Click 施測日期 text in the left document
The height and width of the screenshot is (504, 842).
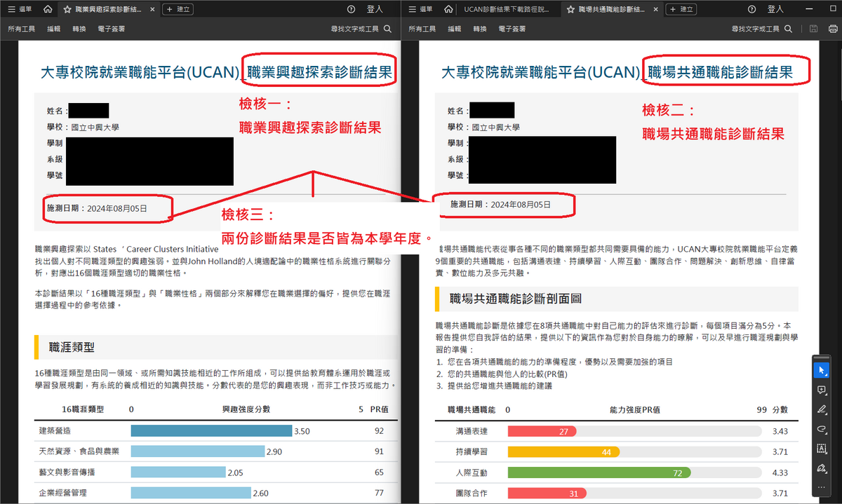[x=97, y=208]
